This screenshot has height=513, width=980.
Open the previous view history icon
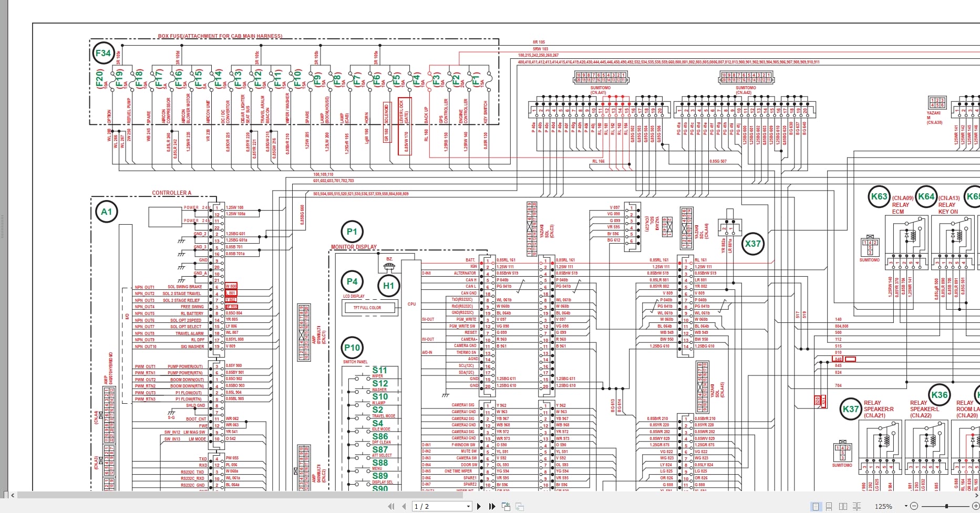pyautogui.click(x=506, y=506)
